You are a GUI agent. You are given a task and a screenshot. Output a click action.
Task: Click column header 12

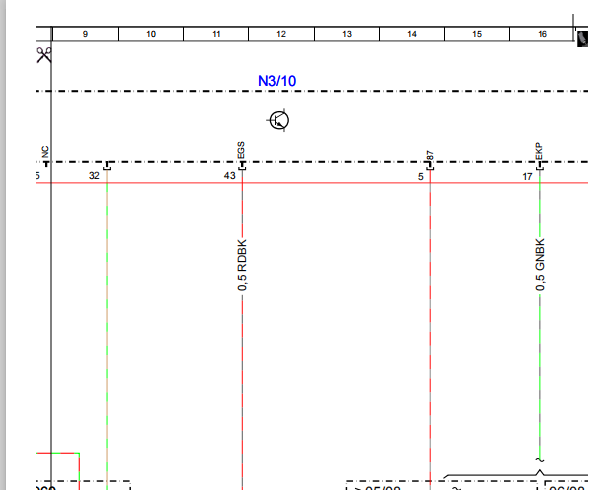(281, 34)
